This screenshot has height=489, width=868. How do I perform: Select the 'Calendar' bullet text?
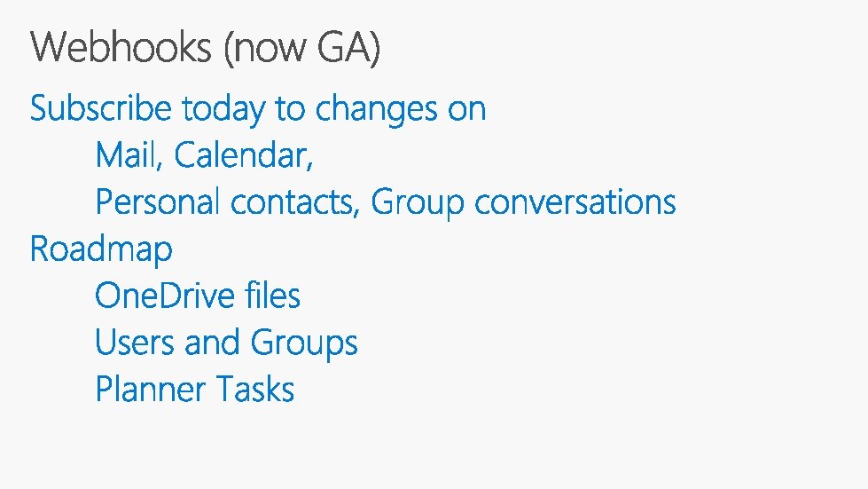click(241, 155)
